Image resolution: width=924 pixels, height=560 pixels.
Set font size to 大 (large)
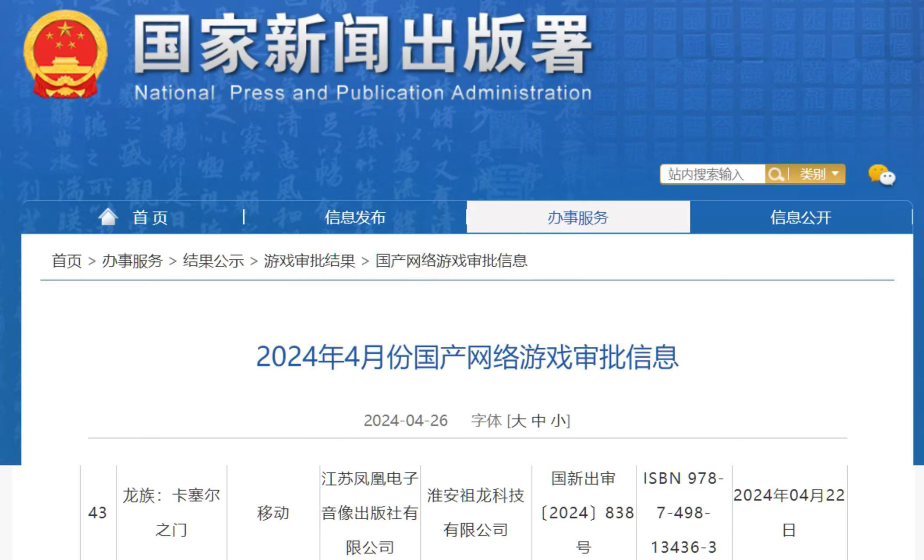(518, 421)
